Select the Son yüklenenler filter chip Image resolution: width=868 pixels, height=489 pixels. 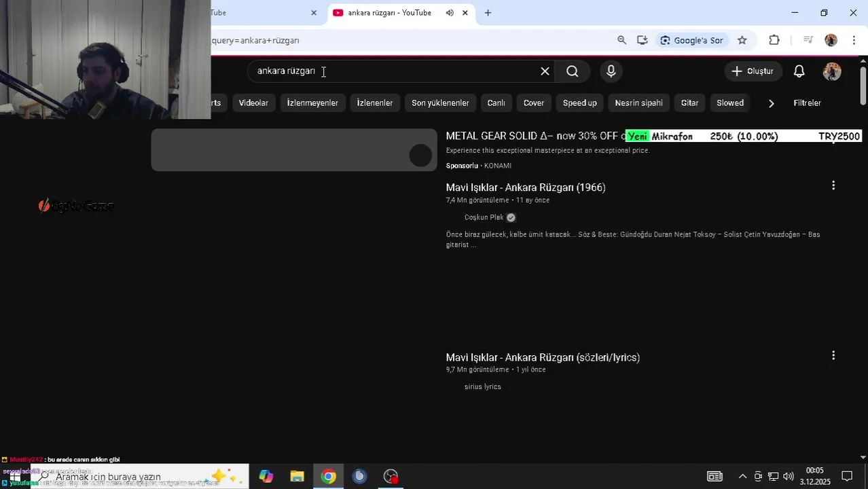pyautogui.click(x=440, y=103)
